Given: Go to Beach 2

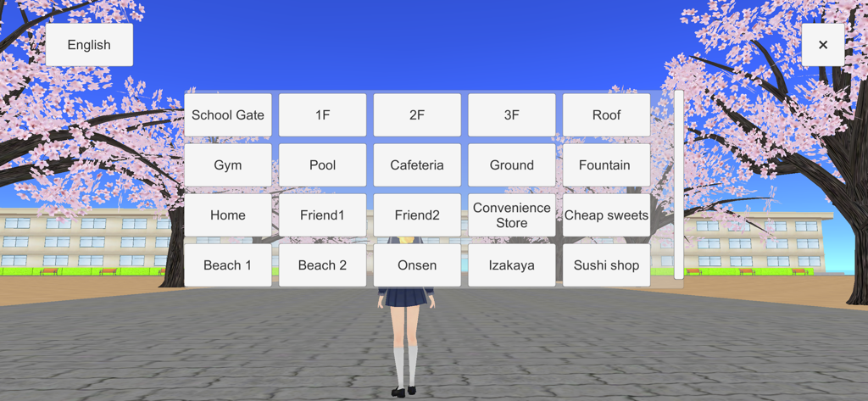Looking at the screenshot, I should [323, 265].
